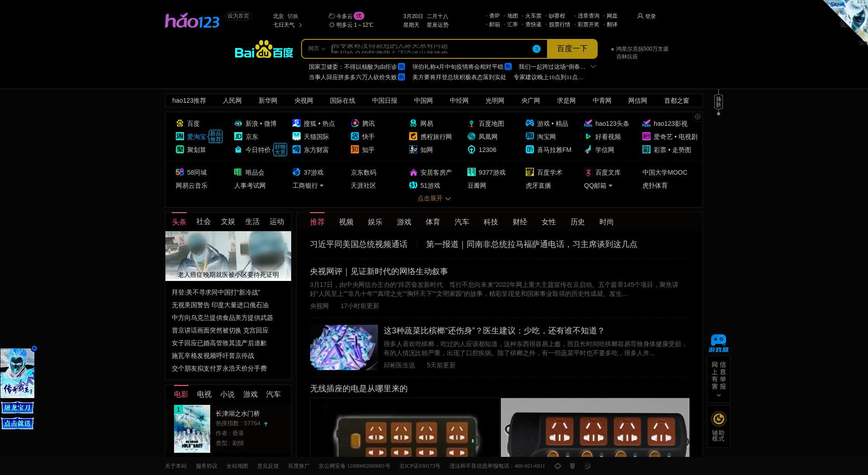Switch to the 视频 feed tab
The width and height of the screenshot is (868, 475).
[346, 222]
